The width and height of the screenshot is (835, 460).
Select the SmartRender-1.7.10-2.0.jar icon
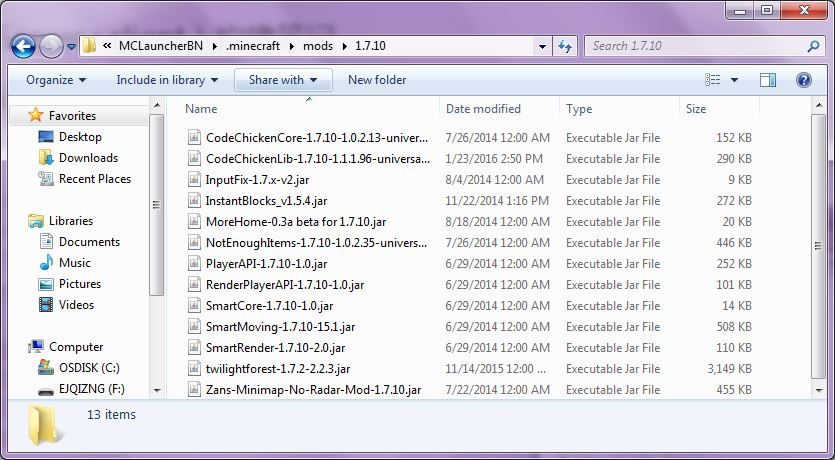pos(194,348)
